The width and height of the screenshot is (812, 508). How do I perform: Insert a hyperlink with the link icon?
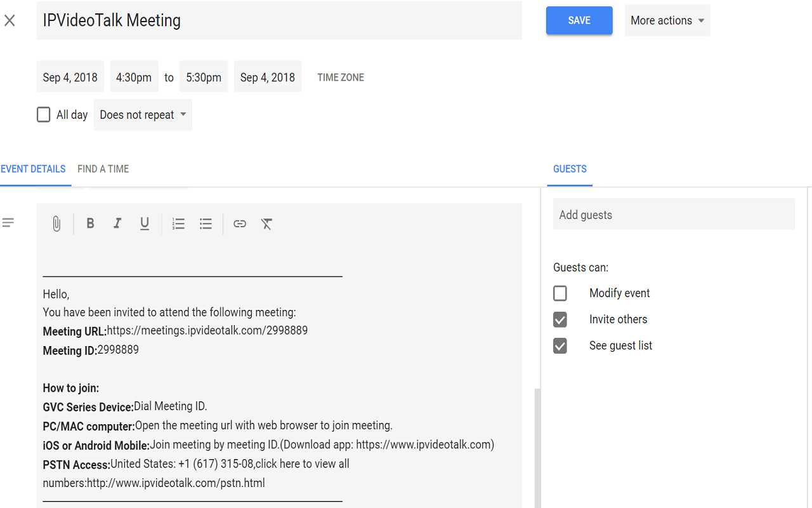point(239,224)
